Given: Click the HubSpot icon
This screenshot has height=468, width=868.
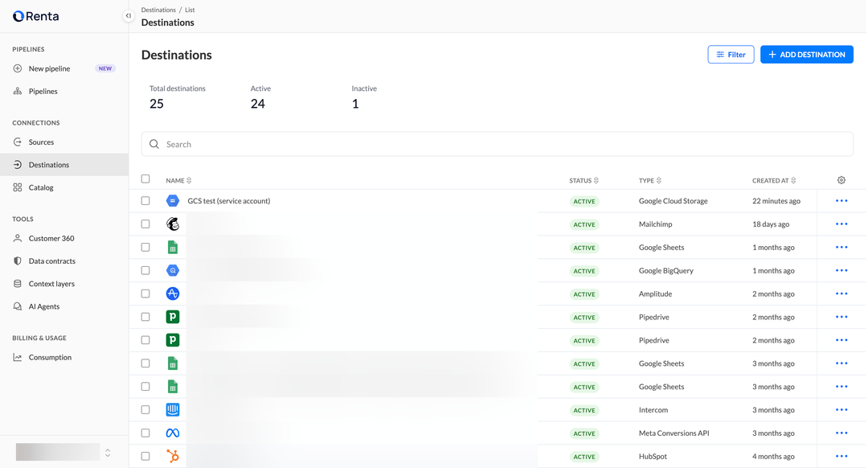Looking at the screenshot, I should [x=173, y=457].
